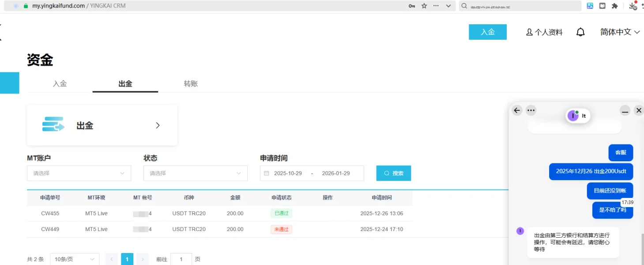
Task: Switch to the 入金 tab
Action: pos(60,83)
